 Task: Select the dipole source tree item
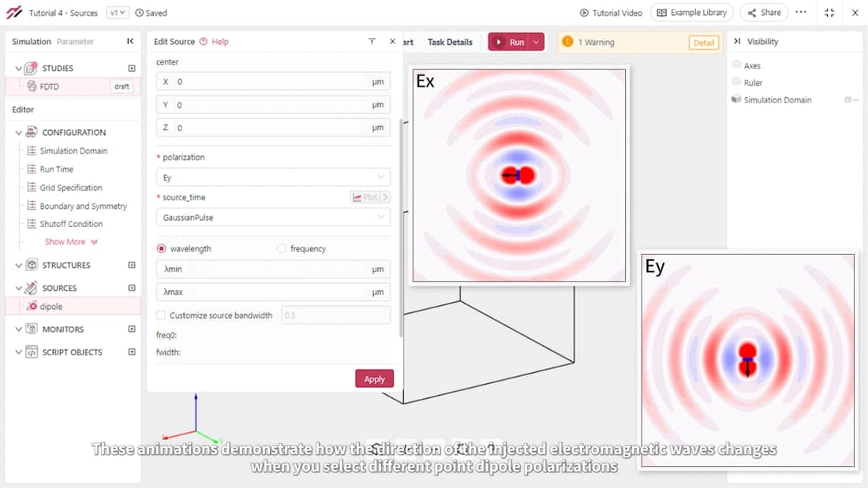[51, 307]
